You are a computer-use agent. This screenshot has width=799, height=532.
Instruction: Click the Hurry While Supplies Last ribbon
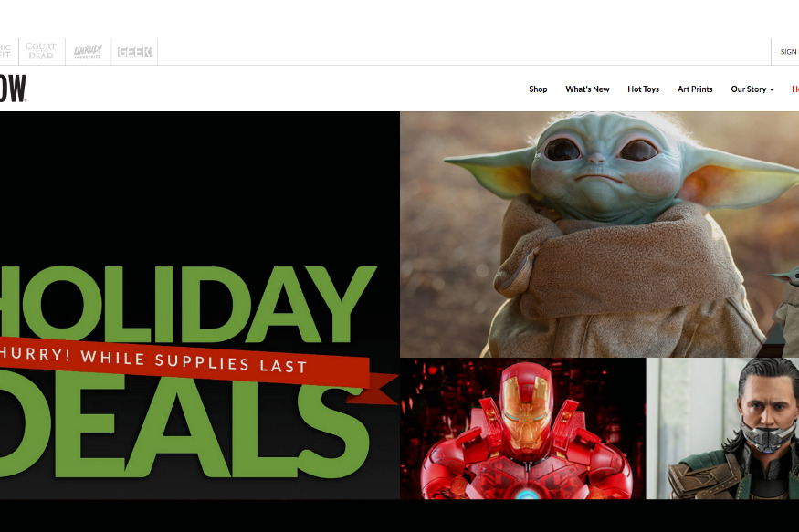(x=184, y=362)
